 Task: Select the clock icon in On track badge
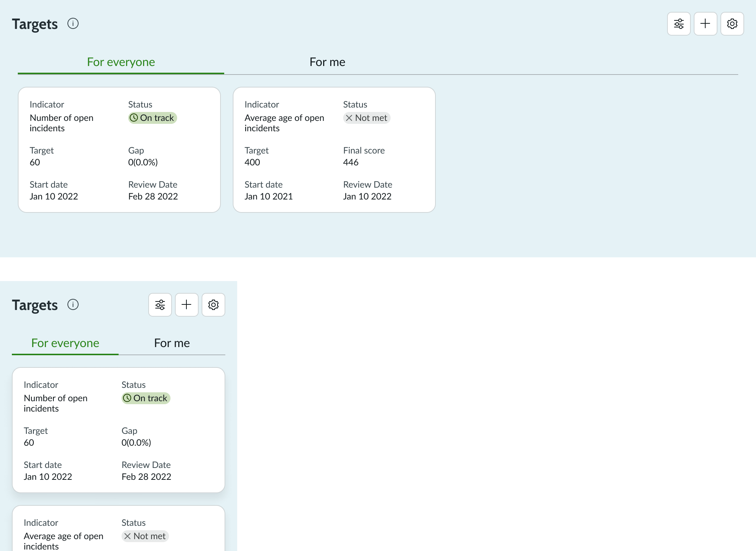pyautogui.click(x=134, y=118)
